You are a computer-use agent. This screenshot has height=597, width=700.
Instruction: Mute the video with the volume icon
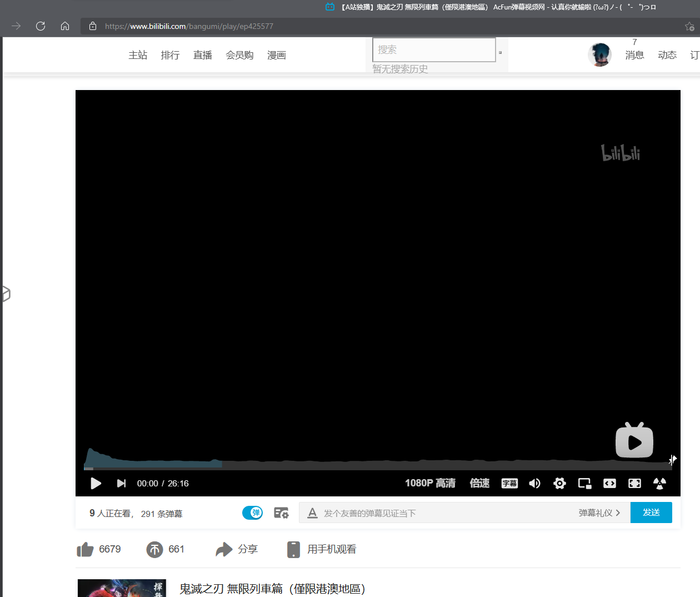[x=534, y=484]
